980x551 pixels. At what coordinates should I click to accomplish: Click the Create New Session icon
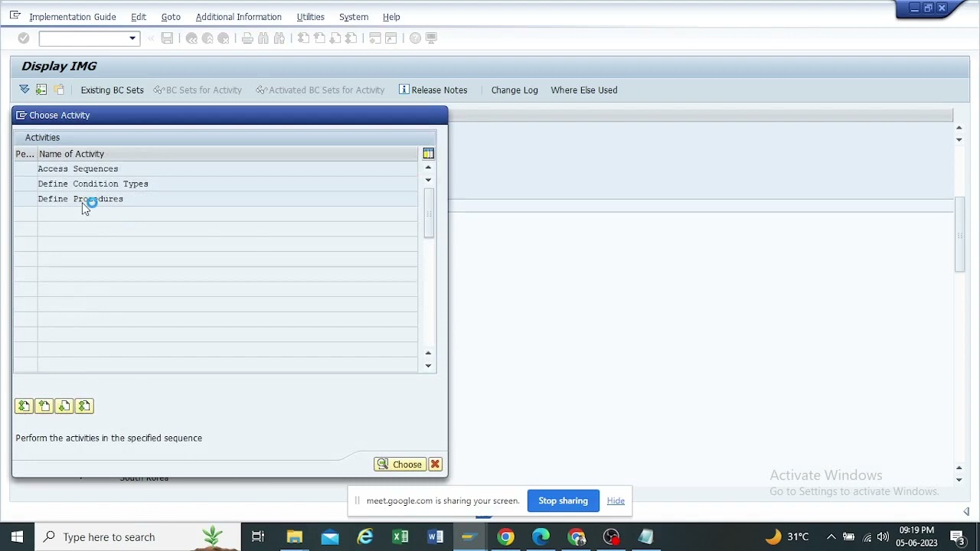tap(375, 38)
